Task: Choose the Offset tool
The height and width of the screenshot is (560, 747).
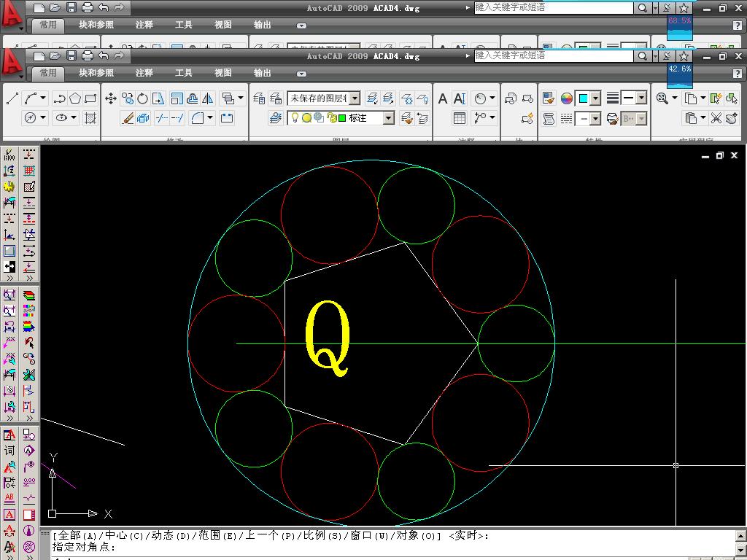Action: click(x=193, y=98)
